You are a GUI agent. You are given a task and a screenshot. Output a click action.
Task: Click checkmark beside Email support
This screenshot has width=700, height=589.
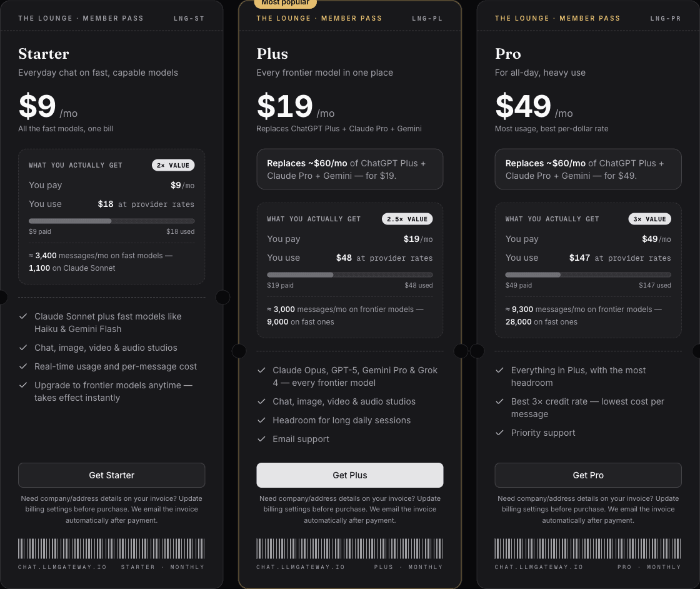(x=262, y=439)
